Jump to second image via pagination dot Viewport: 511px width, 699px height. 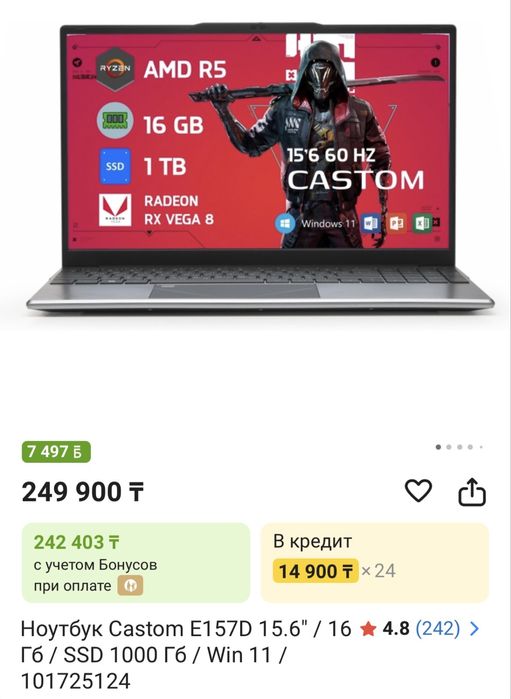(x=449, y=447)
